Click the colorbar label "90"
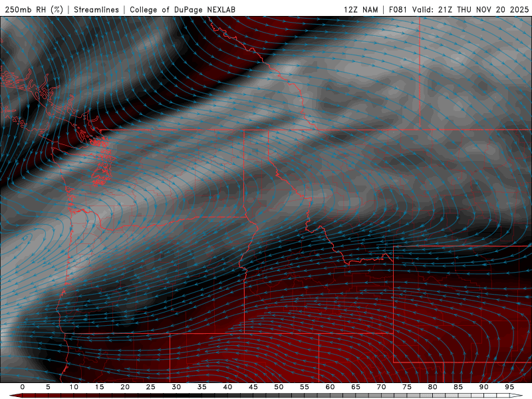This screenshot has height=399, width=532. 483,387
